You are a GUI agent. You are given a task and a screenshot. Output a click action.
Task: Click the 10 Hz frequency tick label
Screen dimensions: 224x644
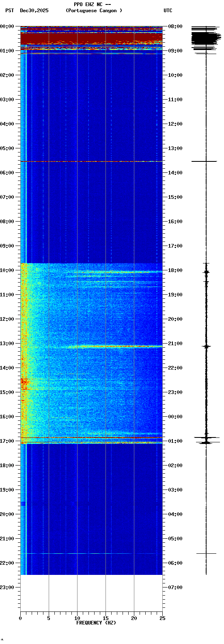[x=77, y=618]
